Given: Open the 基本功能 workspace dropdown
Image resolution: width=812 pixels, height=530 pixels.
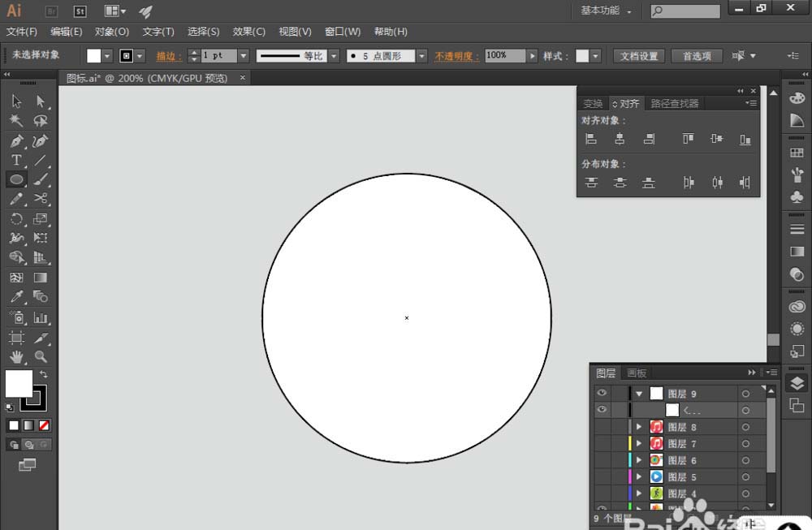Looking at the screenshot, I should (606, 11).
